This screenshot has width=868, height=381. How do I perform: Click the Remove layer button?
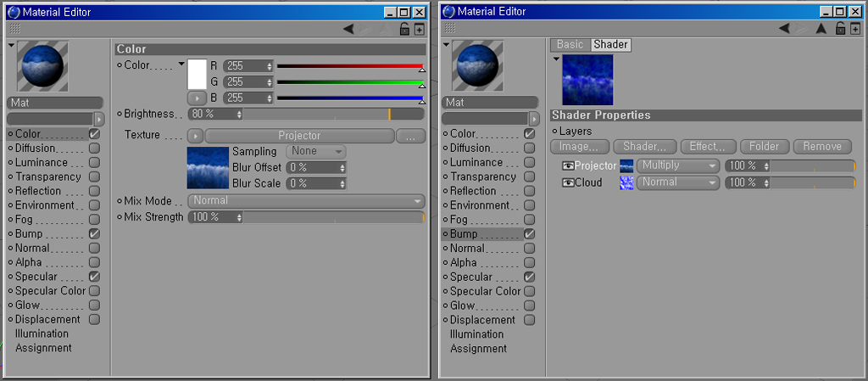pos(822,147)
